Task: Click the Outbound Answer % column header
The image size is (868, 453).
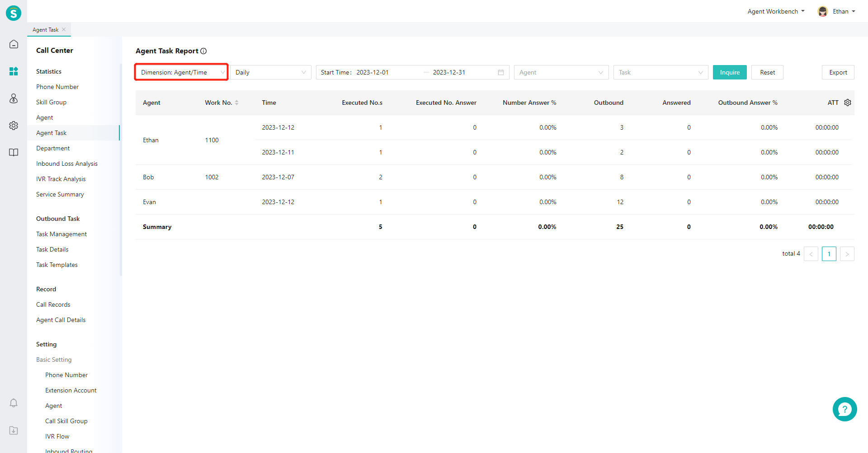Action: tap(748, 103)
